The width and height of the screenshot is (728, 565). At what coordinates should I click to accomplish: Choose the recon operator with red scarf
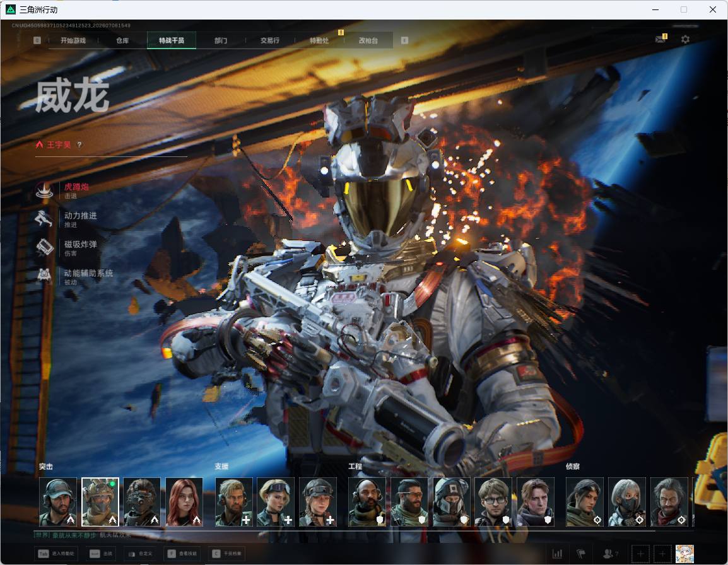669,502
